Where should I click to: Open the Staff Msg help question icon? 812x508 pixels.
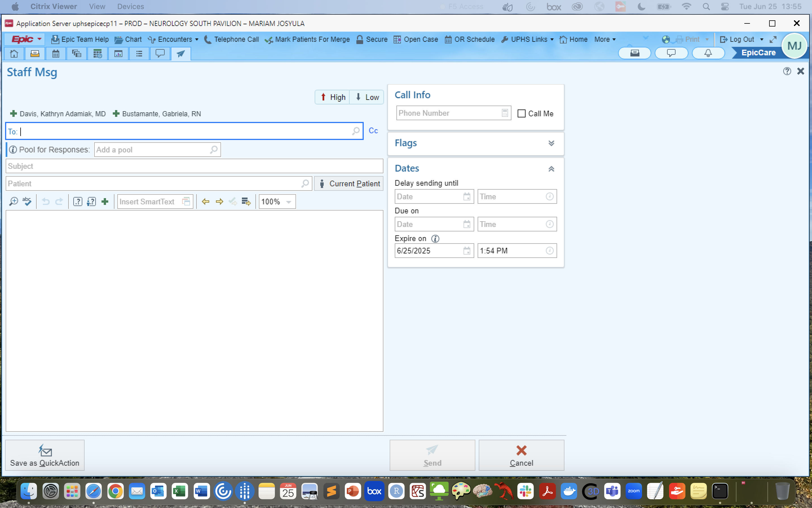[787, 71]
